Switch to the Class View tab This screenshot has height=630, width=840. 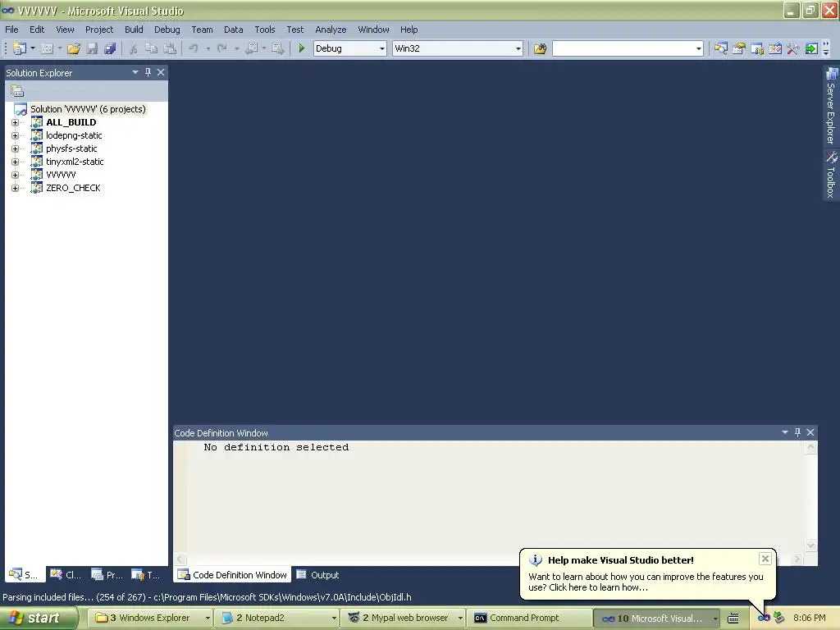click(x=66, y=575)
